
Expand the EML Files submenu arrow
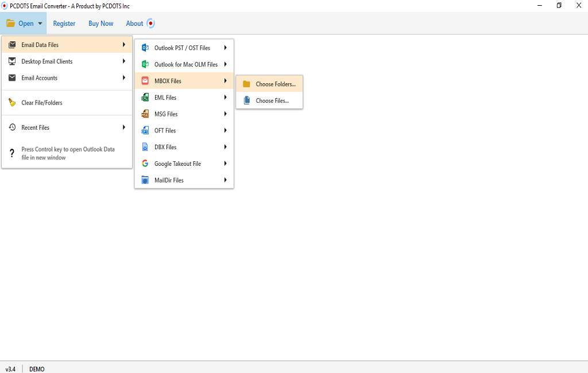225,98
